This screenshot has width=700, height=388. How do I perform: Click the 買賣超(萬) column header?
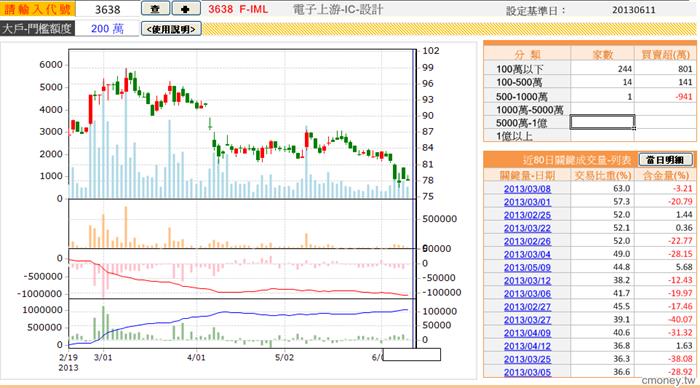click(666, 54)
